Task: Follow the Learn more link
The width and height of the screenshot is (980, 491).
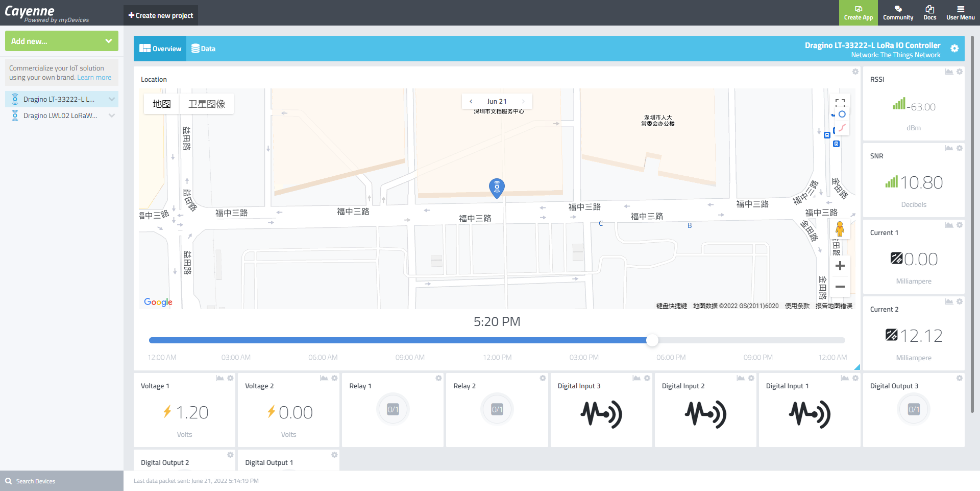Action: (94, 78)
